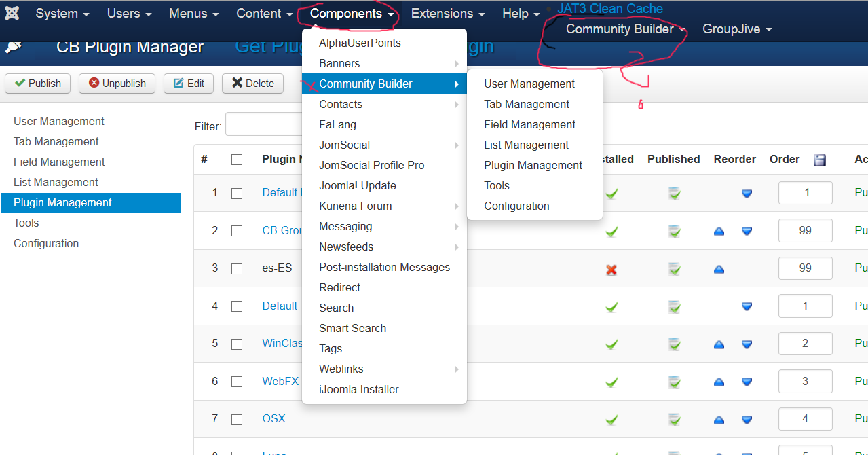This screenshot has height=455, width=868.
Task: Click the Publish toolbar button
Action: point(38,84)
